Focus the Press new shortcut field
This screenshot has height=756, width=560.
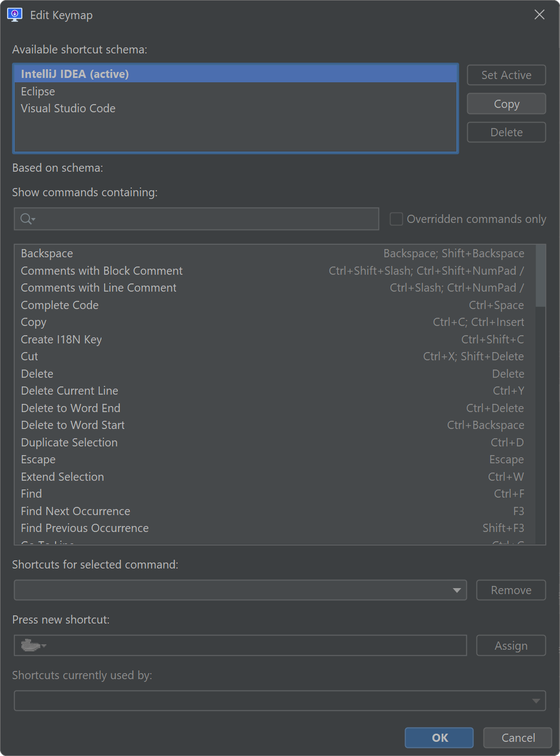pyautogui.click(x=240, y=645)
